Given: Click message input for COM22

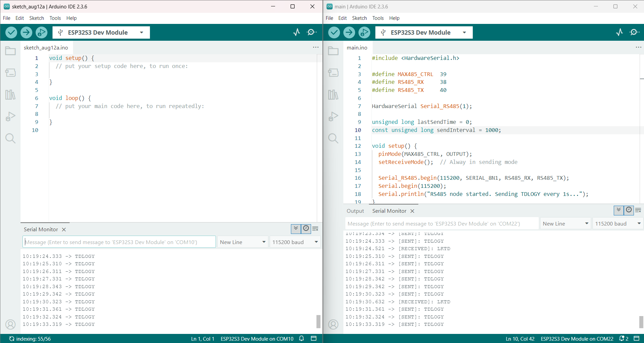Looking at the screenshot, I should [x=442, y=224].
